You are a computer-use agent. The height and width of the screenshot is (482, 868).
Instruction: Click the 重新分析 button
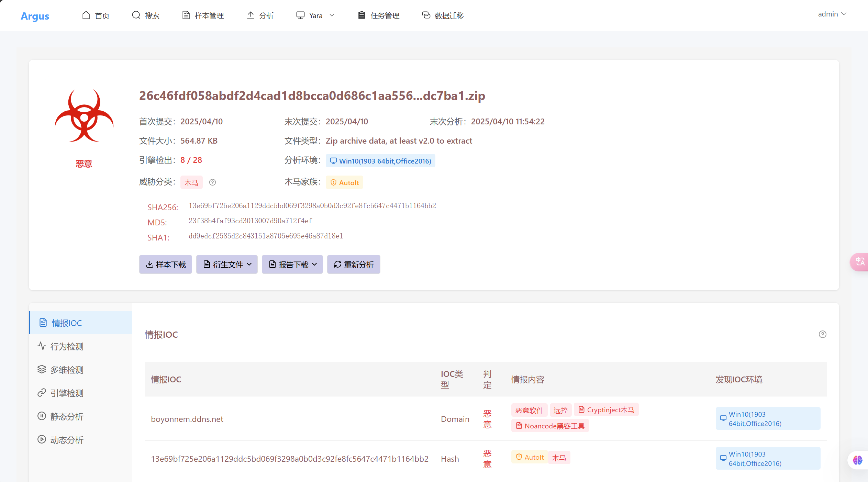point(354,264)
